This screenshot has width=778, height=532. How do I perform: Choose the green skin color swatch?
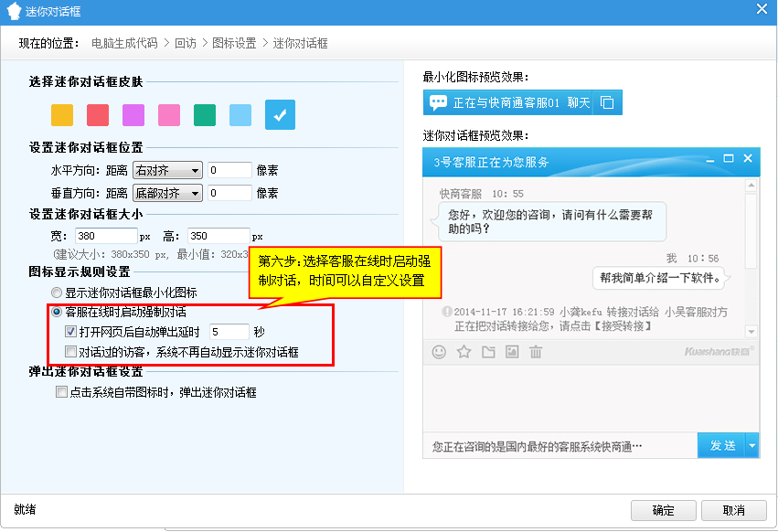point(205,114)
